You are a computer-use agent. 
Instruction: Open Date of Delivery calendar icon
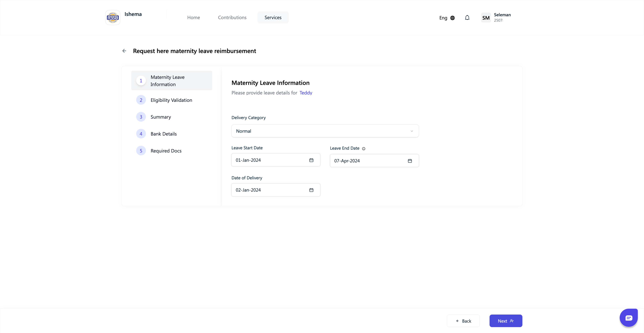coord(311,190)
